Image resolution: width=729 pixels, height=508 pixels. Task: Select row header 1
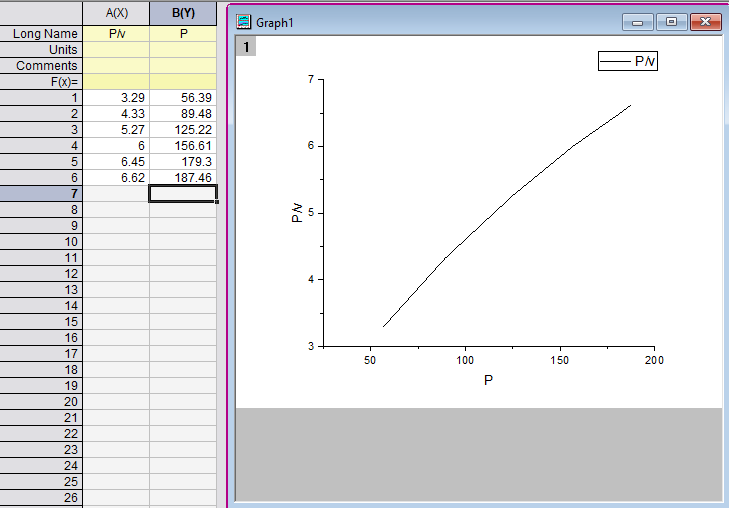pos(41,98)
